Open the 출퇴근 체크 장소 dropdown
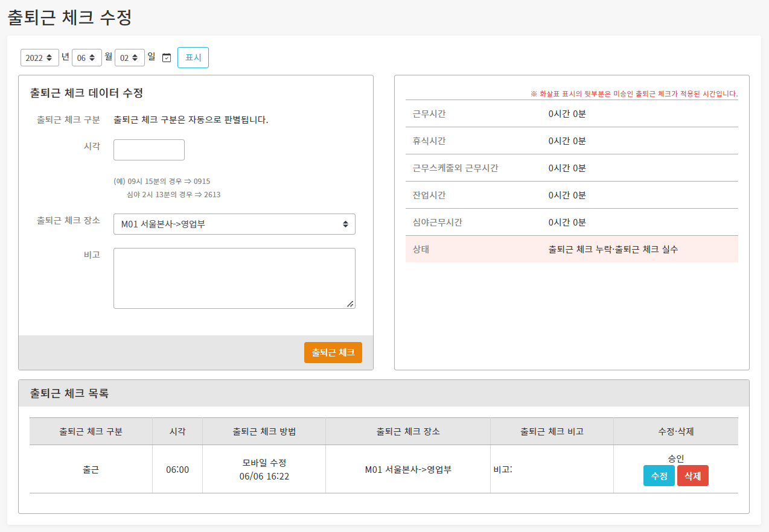This screenshot has height=532, width=769. (x=234, y=224)
